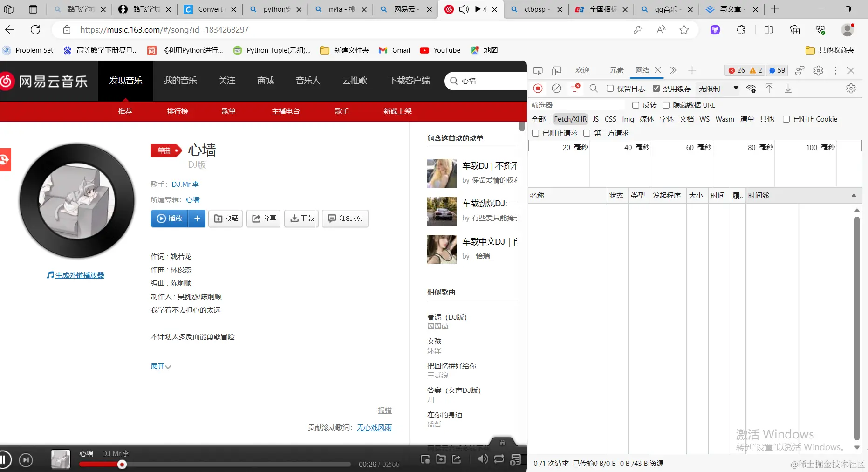The image size is (868, 472).
Task: Favorite this page with the star icon
Action: click(x=684, y=30)
